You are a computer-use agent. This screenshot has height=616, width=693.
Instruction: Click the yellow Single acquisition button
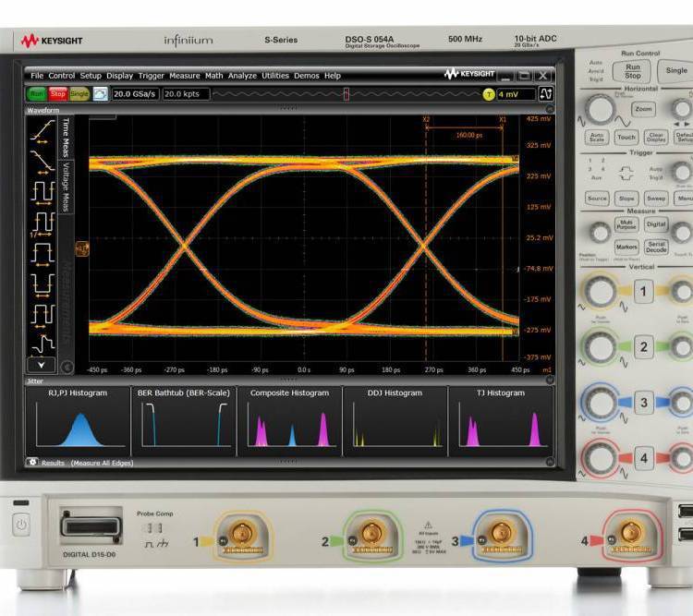(79, 93)
